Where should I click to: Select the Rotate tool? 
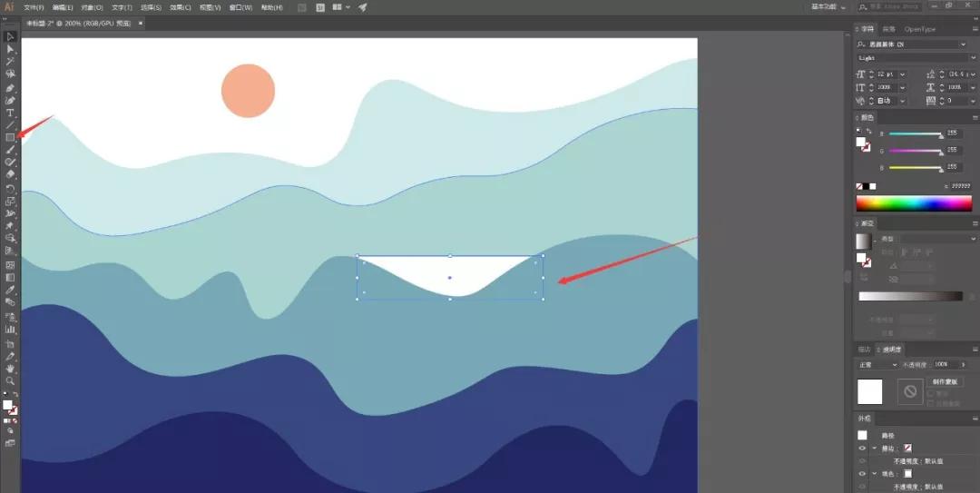click(x=10, y=188)
